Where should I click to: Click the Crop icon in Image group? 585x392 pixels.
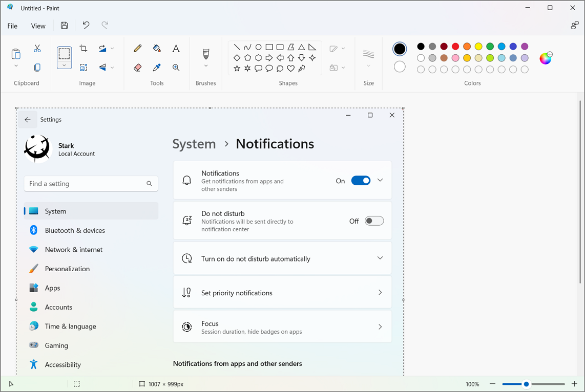point(83,48)
